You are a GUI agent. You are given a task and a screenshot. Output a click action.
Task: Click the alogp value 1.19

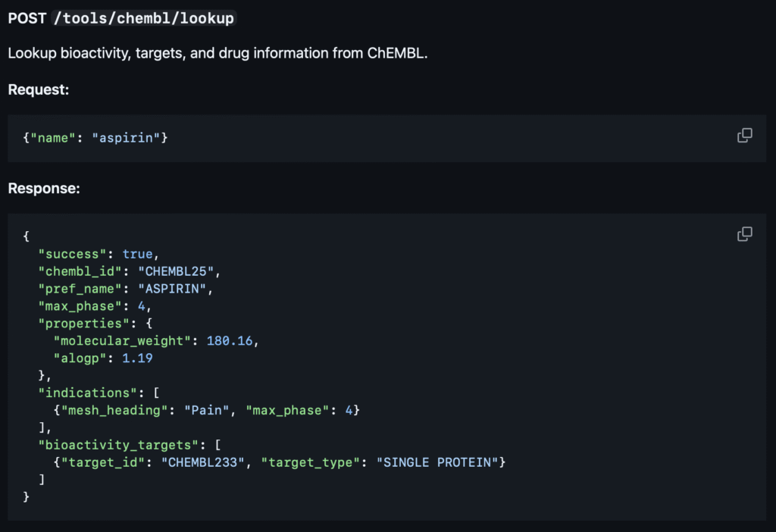(137, 358)
